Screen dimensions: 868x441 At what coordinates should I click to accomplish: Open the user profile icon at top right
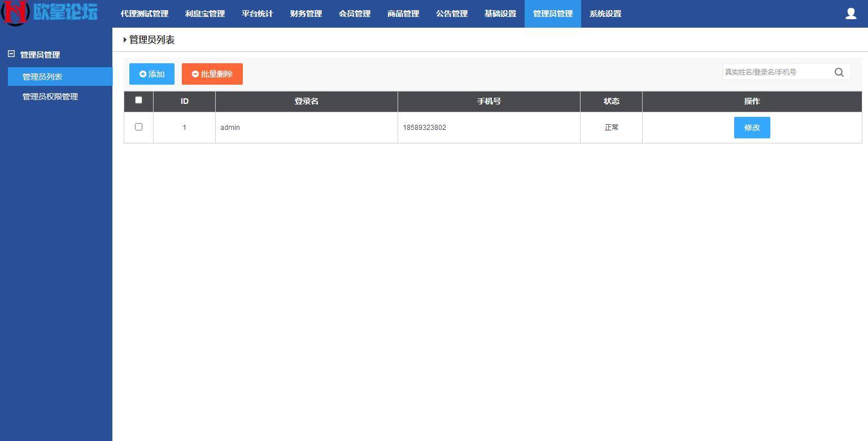[x=850, y=13]
